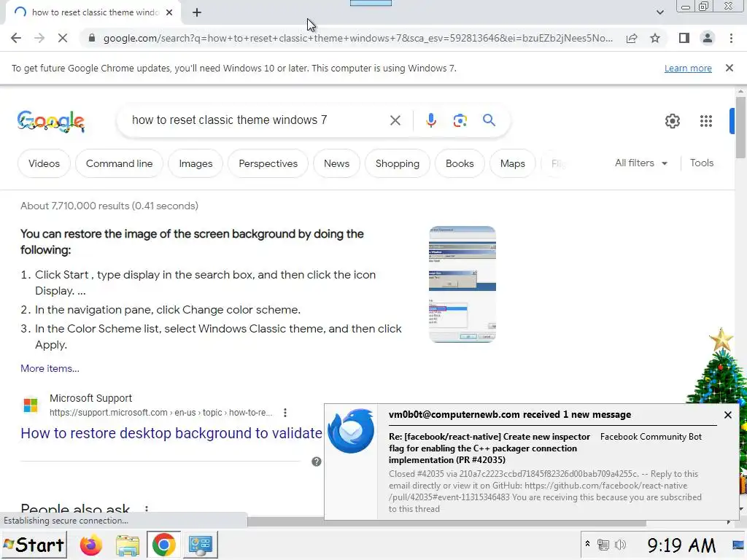The image size is (747, 560).
Task: Expand the More items link
Action: pos(50,368)
